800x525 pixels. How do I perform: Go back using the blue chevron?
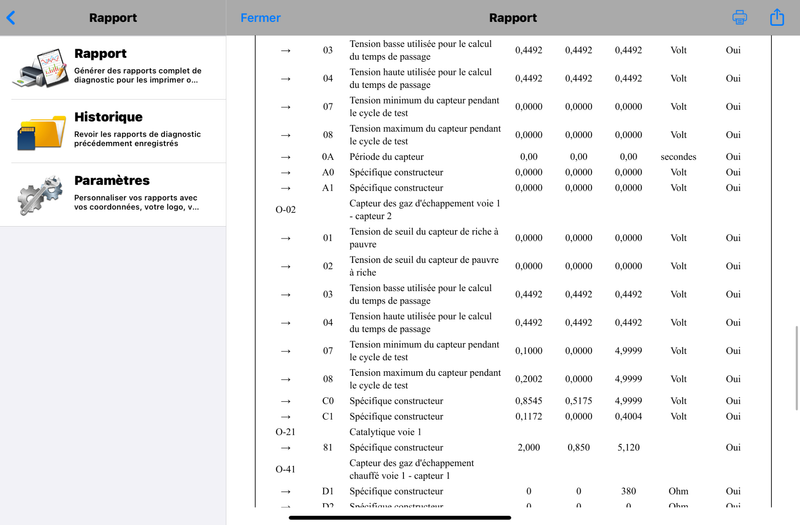11,18
